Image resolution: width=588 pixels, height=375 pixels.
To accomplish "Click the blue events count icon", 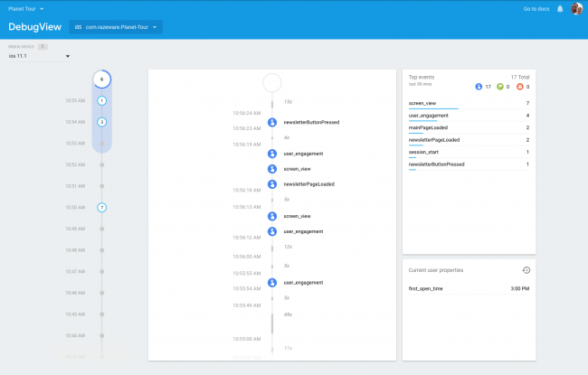I will click(479, 87).
